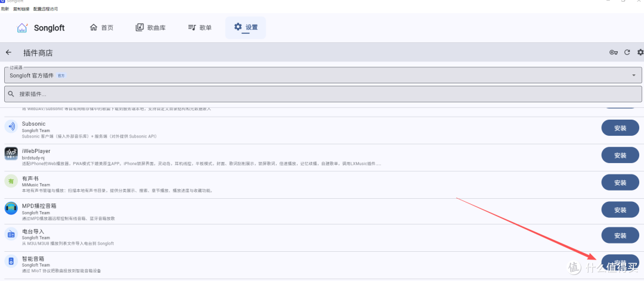Expand the 订阅源 subscription source dropdown
The height and width of the screenshot is (281, 644).
(x=323, y=75)
